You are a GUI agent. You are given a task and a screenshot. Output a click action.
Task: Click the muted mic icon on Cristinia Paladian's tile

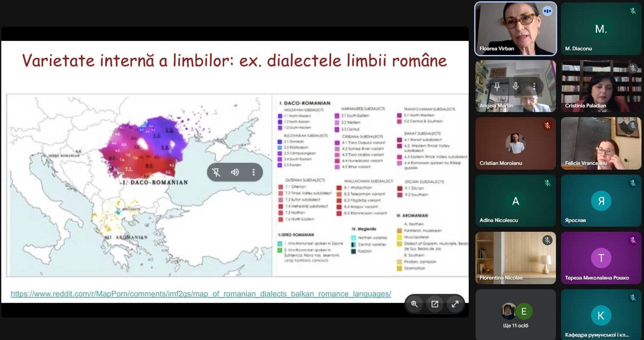point(633,69)
